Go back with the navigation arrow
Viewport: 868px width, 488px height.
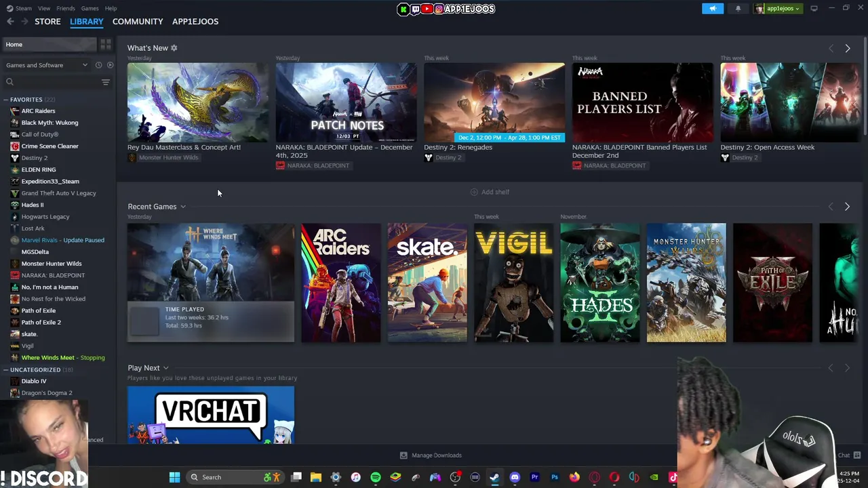click(10, 22)
